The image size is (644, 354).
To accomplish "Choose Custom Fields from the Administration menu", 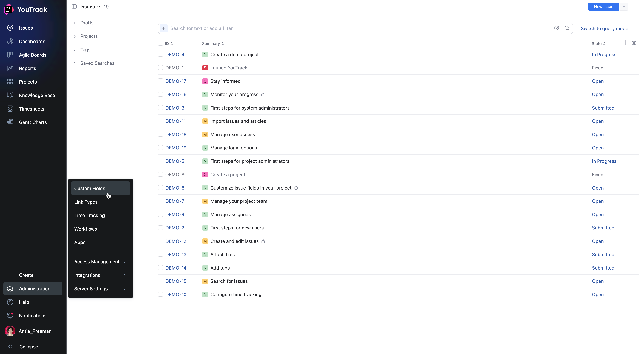I will pyautogui.click(x=90, y=188).
